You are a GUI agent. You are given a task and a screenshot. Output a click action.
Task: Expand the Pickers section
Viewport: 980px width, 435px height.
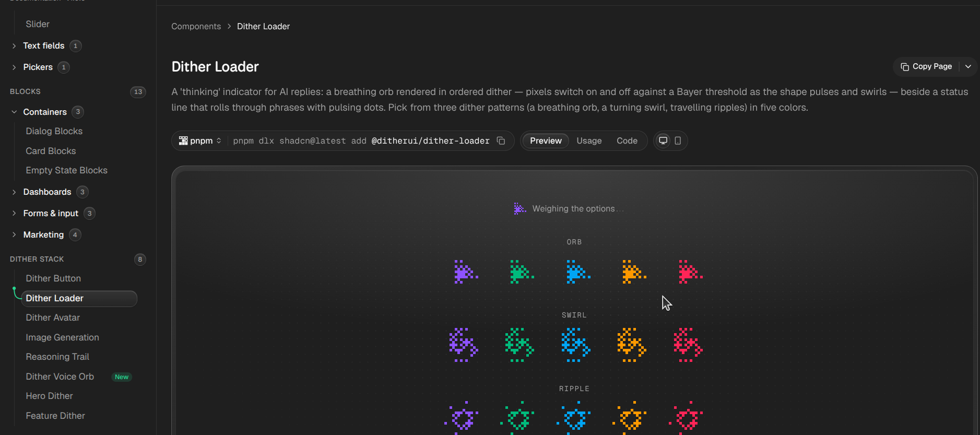point(40,67)
